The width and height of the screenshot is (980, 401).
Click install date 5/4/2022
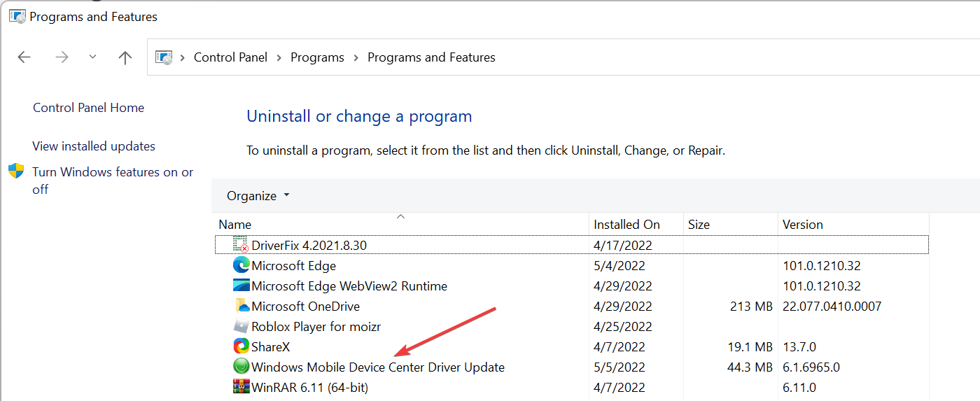(619, 266)
